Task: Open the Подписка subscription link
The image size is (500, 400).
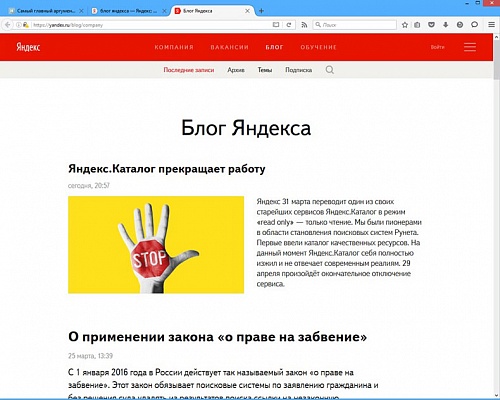Action: click(299, 70)
